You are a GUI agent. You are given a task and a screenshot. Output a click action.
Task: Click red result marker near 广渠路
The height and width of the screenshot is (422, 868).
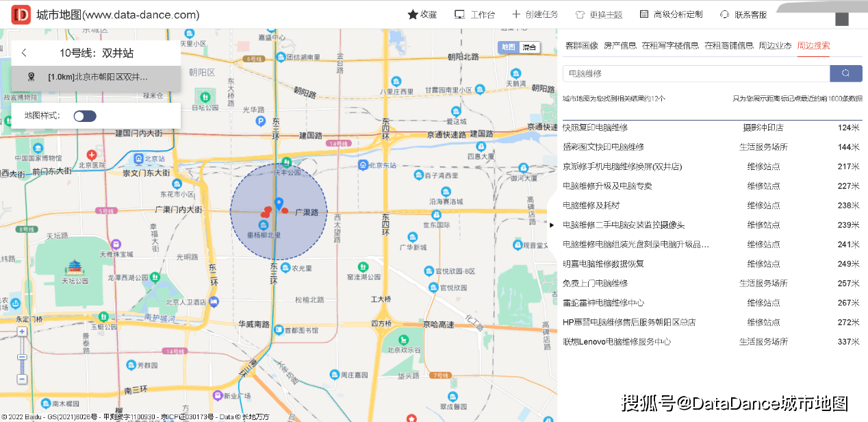pos(285,210)
